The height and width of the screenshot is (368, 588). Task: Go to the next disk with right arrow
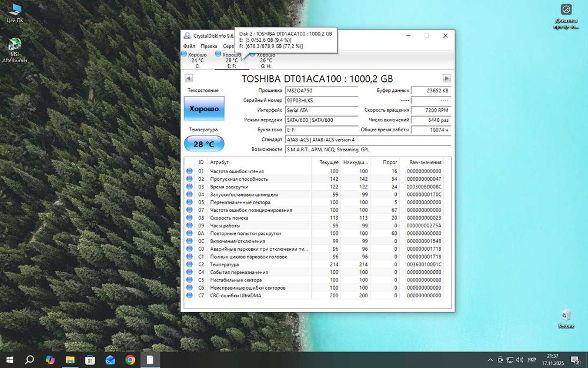click(x=447, y=78)
